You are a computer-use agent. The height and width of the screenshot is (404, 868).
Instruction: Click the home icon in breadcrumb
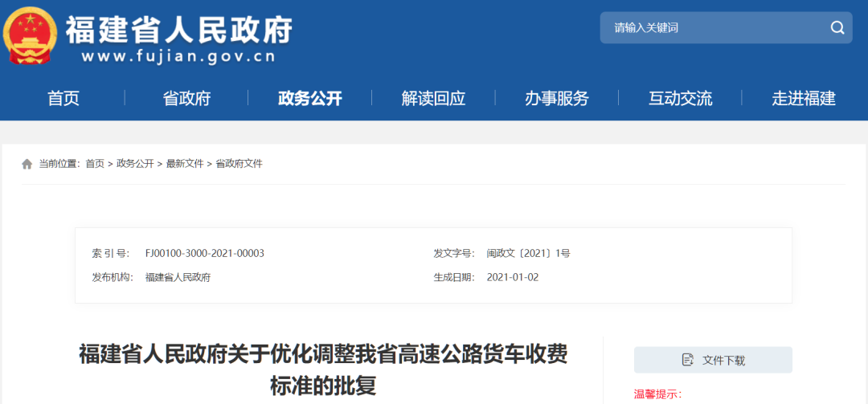tap(27, 164)
